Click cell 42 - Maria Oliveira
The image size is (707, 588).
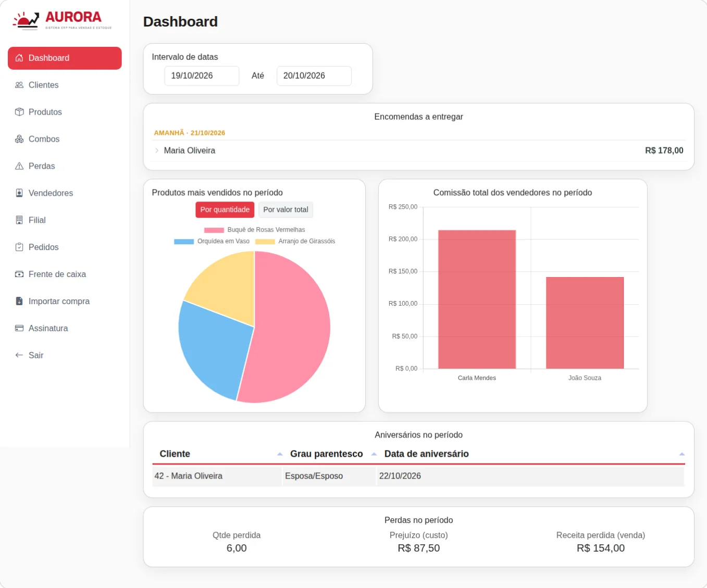coord(217,476)
